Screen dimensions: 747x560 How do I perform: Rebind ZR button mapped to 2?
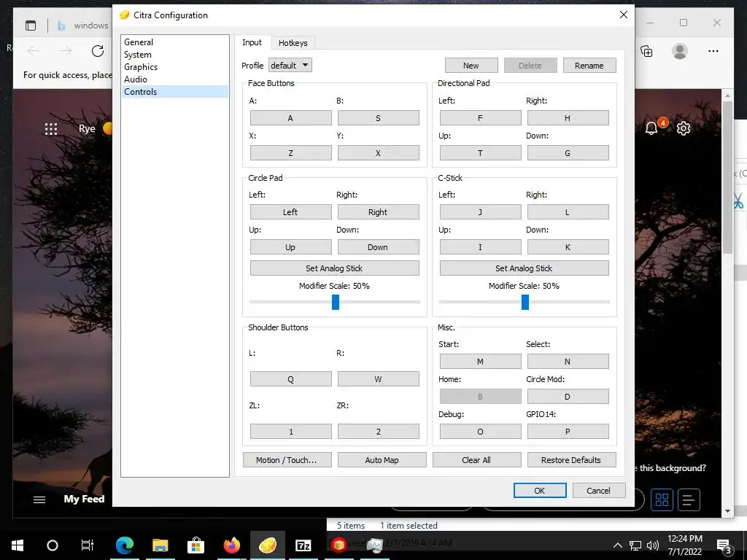pos(379,432)
